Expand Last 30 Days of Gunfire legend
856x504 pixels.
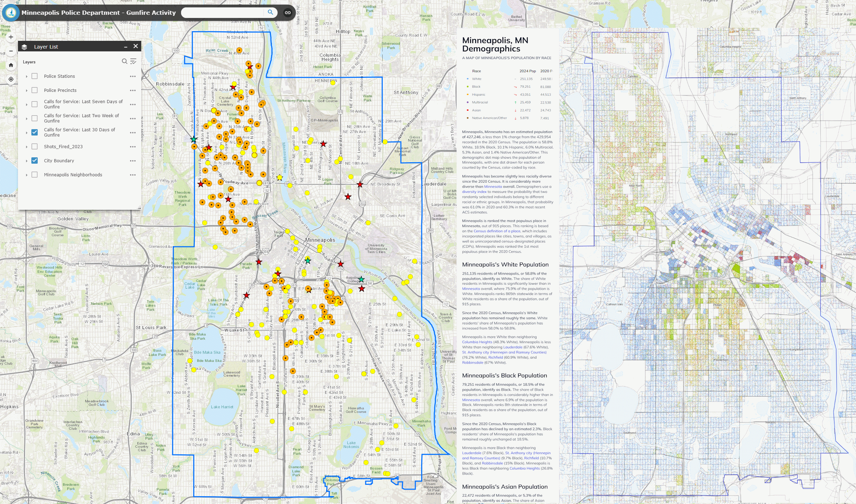point(26,133)
